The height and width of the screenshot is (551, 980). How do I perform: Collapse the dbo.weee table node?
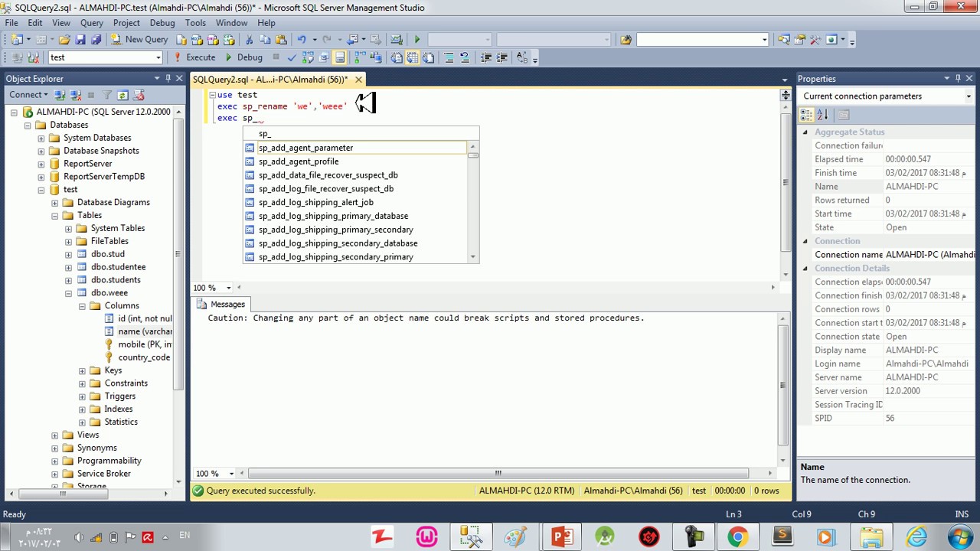click(x=68, y=293)
